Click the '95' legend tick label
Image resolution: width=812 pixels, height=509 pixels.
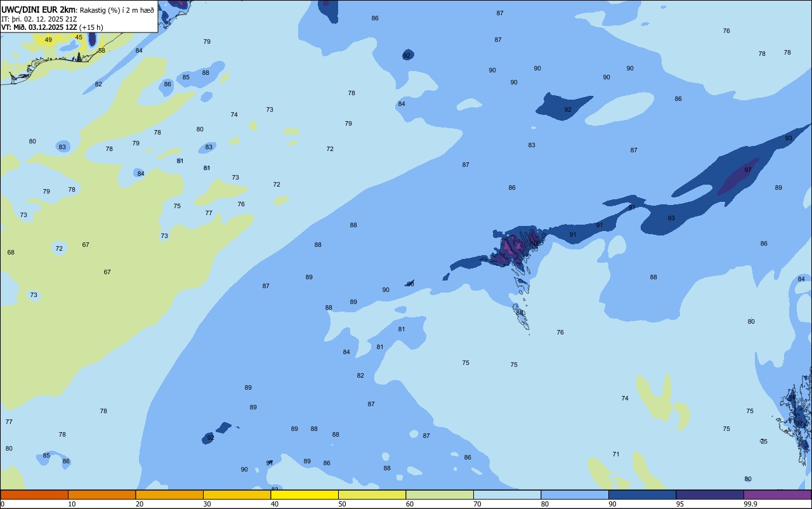point(680,504)
